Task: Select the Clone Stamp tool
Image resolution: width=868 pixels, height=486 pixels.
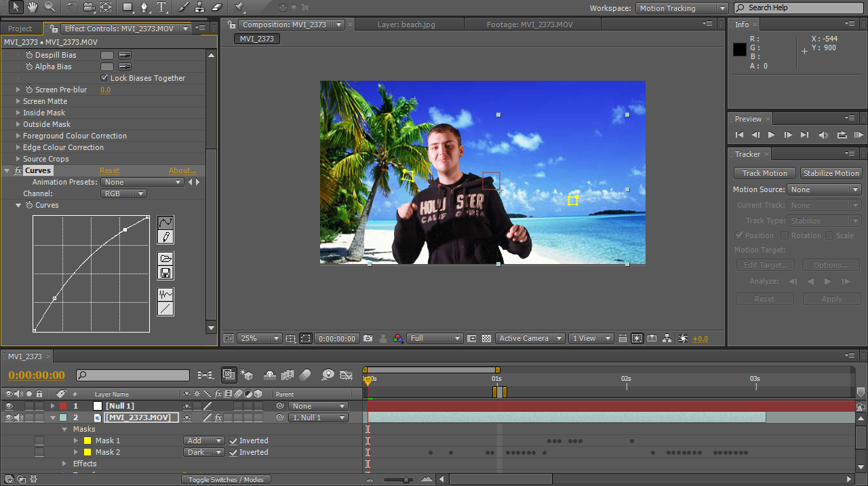Action: click(x=200, y=8)
